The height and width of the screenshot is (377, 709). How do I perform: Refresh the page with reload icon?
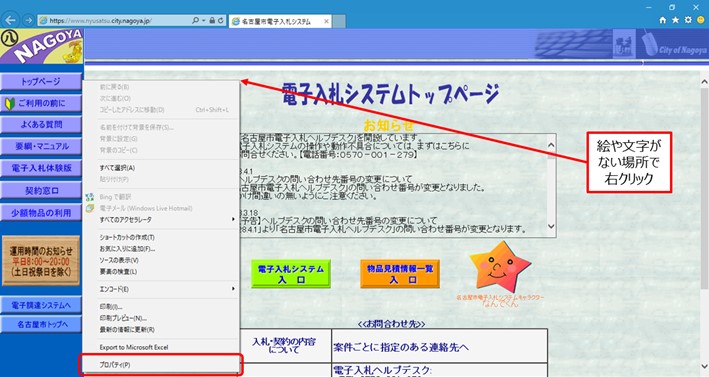(x=221, y=20)
